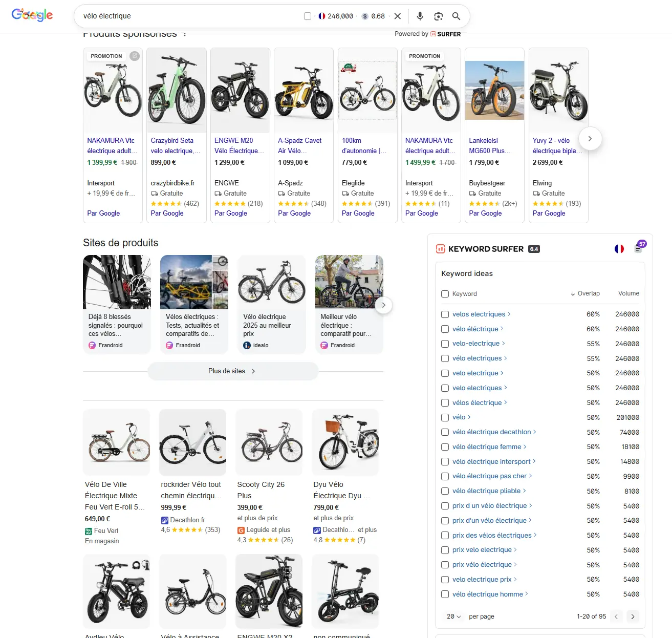The height and width of the screenshot is (638, 672).
Task: Sort keyword ideas by Overlap column
Action: point(586,293)
